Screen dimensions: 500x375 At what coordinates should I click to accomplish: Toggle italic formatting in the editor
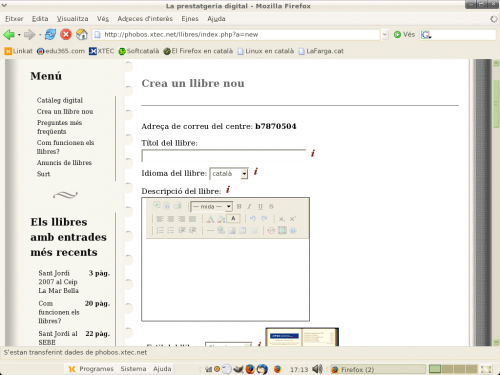pos(249,207)
